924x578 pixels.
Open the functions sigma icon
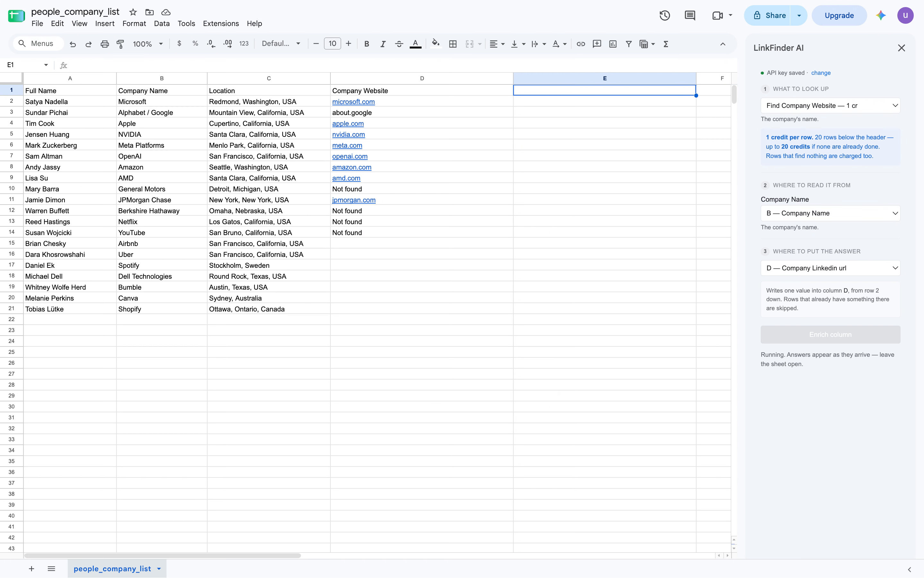point(666,44)
